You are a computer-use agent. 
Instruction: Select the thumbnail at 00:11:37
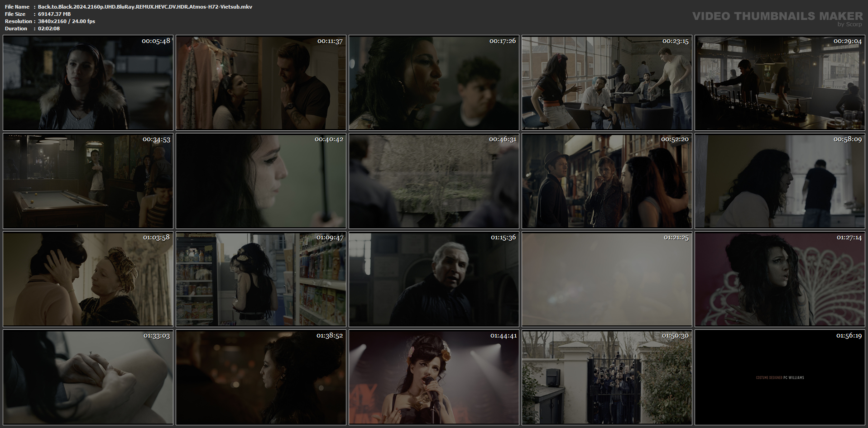[x=261, y=83]
